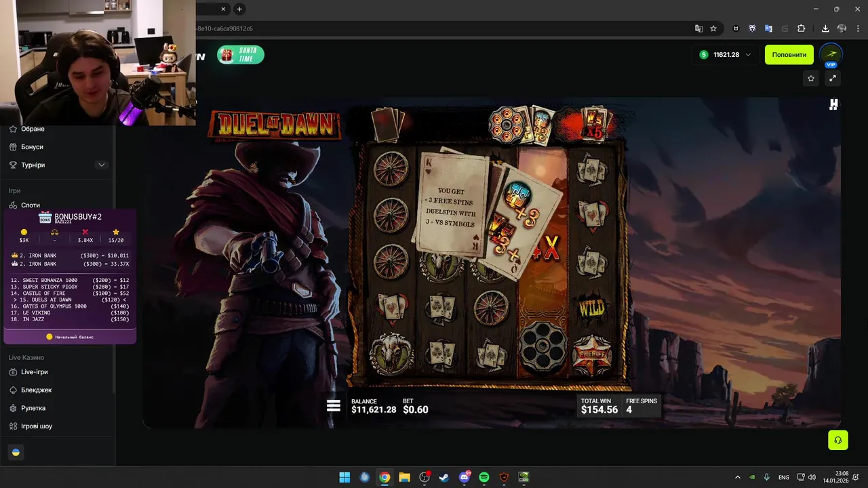
Task: Open the Chrome downloads icon
Action: click(x=825, y=28)
